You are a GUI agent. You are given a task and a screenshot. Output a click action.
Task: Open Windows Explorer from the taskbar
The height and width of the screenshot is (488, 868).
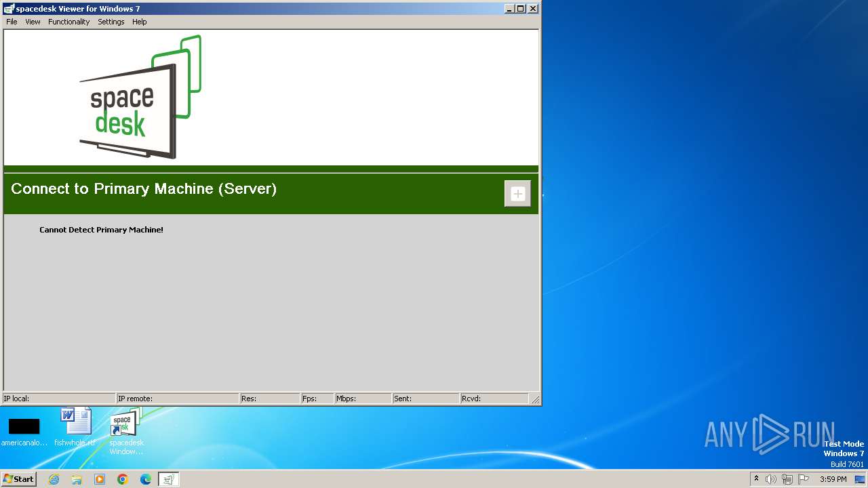click(77, 479)
